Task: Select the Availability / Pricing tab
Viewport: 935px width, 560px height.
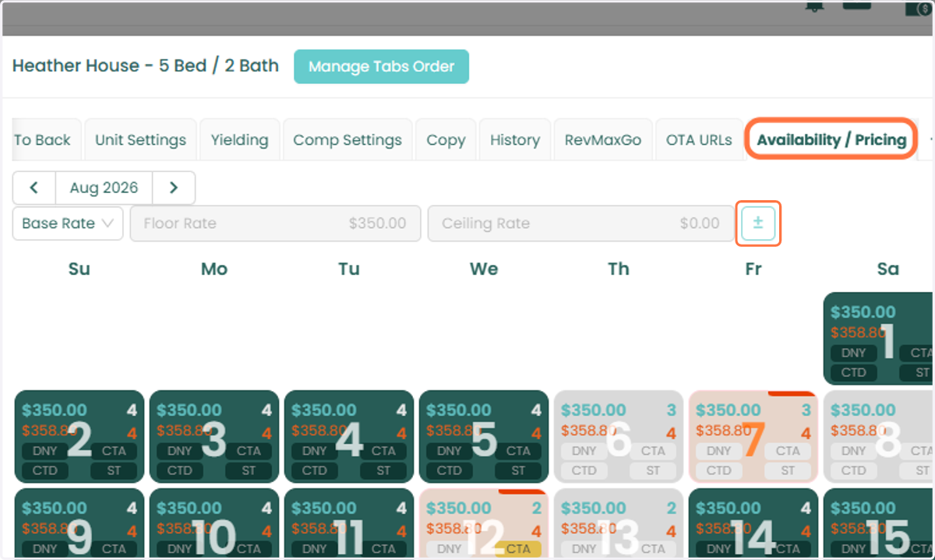Action: point(831,140)
